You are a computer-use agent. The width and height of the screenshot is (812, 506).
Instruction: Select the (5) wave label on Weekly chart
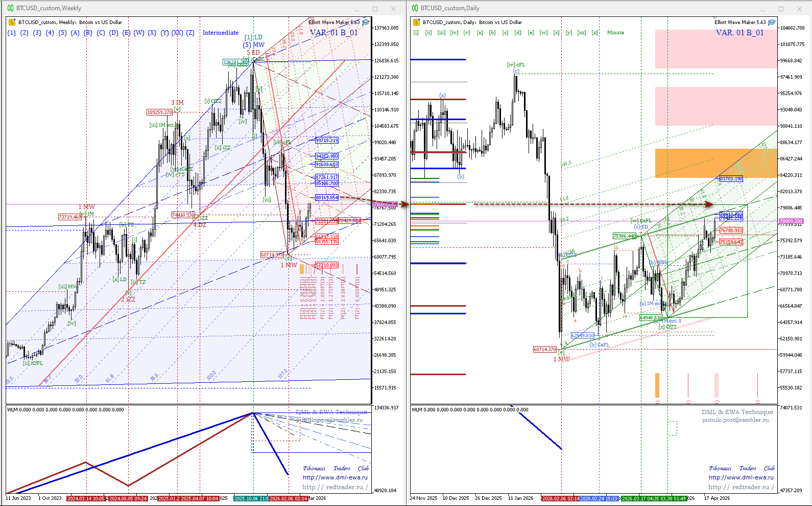pos(62,33)
